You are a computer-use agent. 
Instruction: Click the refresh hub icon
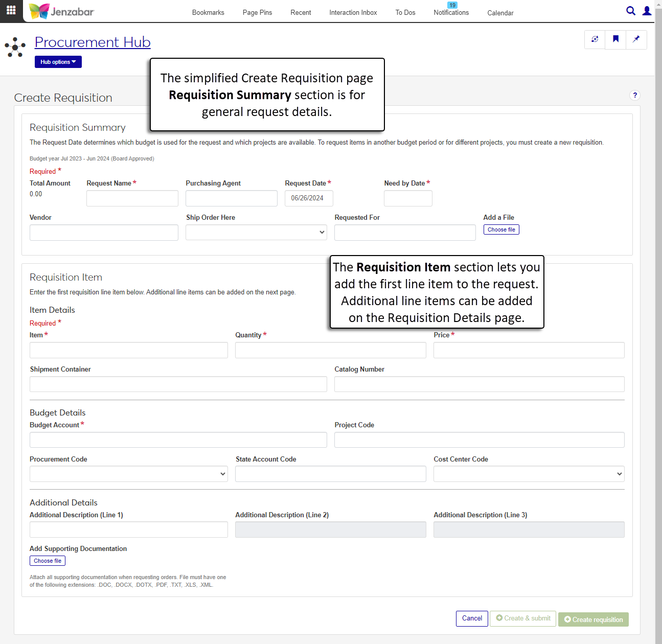coord(595,39)
